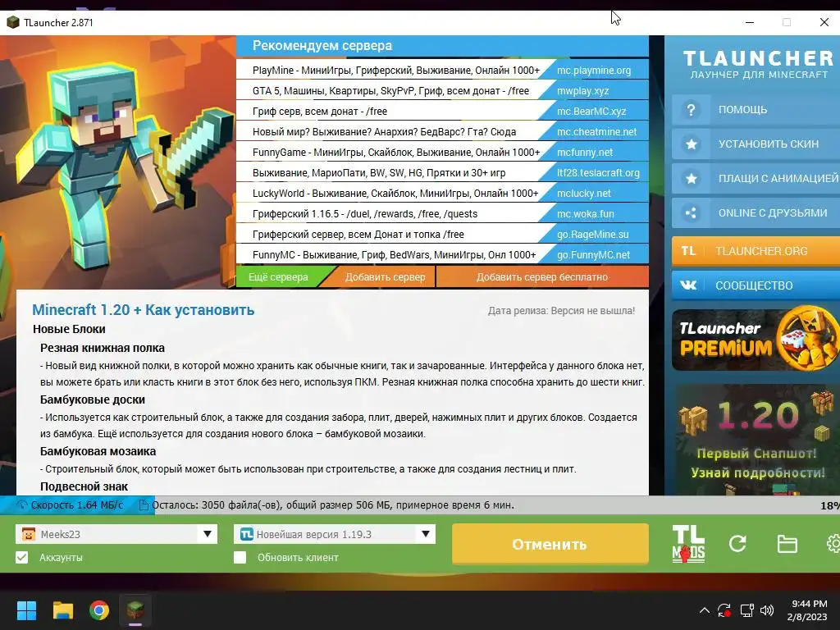Open the 1.20 Первый Снапшот banner
Viewport: 840px width, 630px height.
tap(756, 440)
